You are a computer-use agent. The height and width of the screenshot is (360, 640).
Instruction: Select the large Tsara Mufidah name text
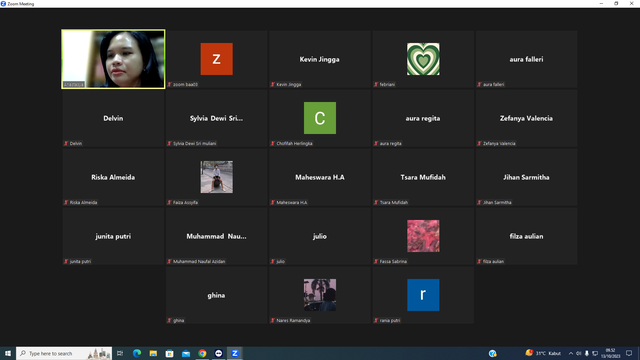[x=423, y=177]
